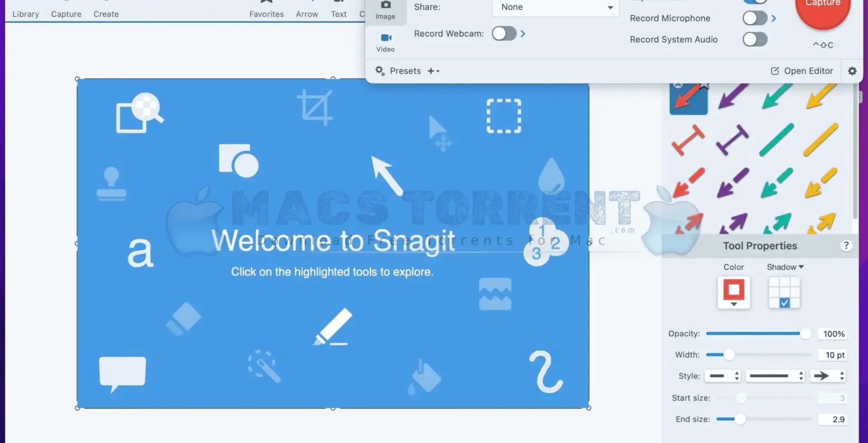The height and width of the screenshot is (443, 868).
Task: Click the Create toolbar item
Action: click(x=106, y=14)
